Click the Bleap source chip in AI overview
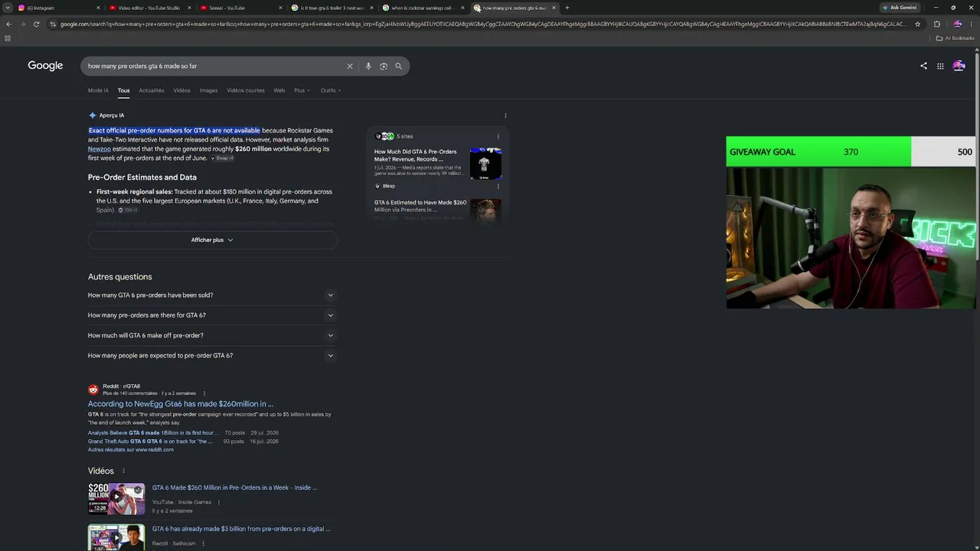This screenshot has height=551, width=980. tap(222, 158)
